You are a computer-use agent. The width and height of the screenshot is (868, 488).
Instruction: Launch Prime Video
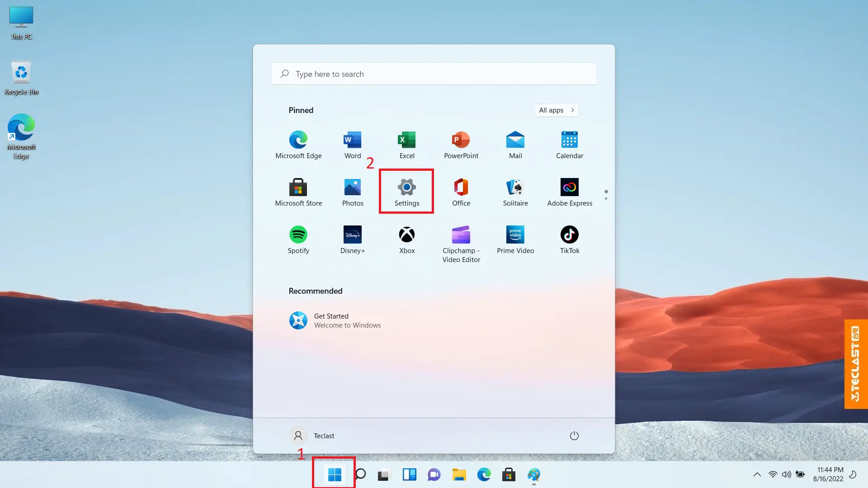(x=515, y=235)
